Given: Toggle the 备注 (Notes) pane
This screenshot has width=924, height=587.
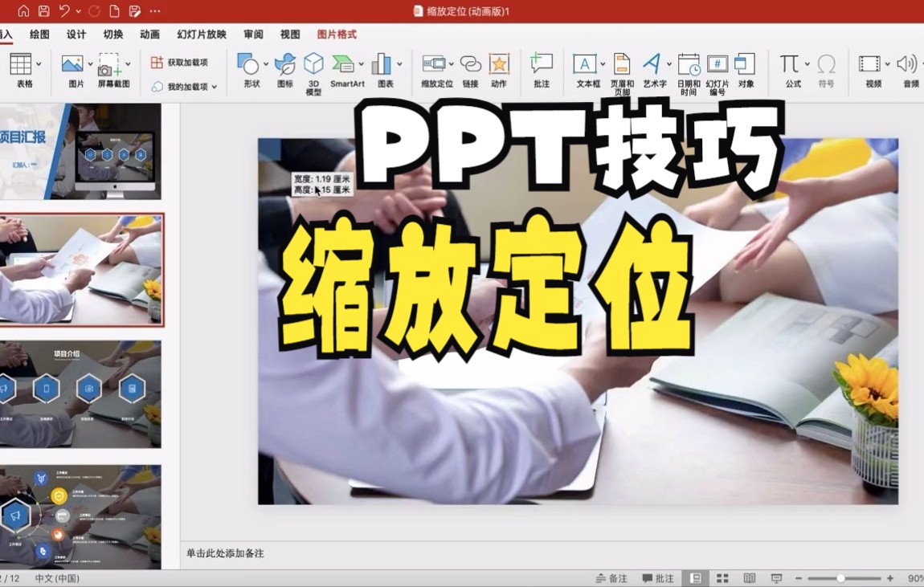Looking at the screenshot, I should 612,577.
